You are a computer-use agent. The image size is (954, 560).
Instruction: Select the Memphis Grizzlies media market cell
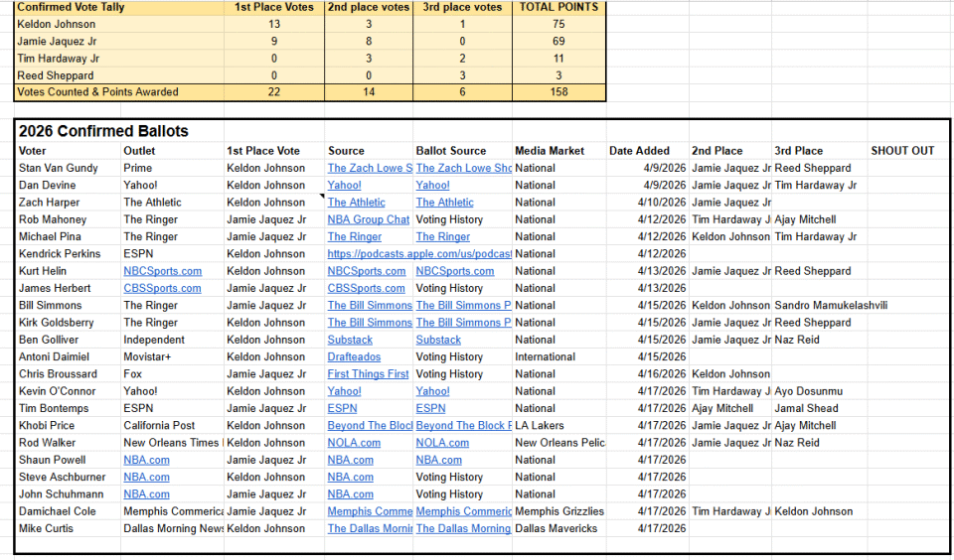(x=559, y=511)
